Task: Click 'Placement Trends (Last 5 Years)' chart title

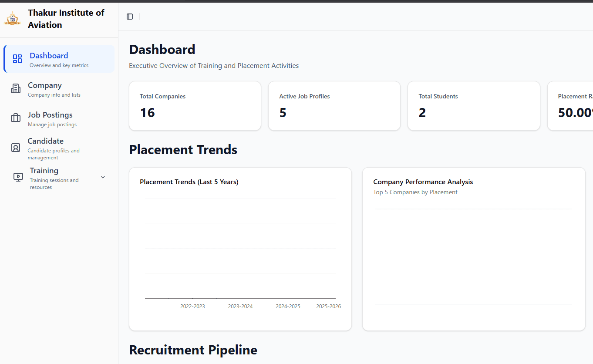Action: (189, 182)
